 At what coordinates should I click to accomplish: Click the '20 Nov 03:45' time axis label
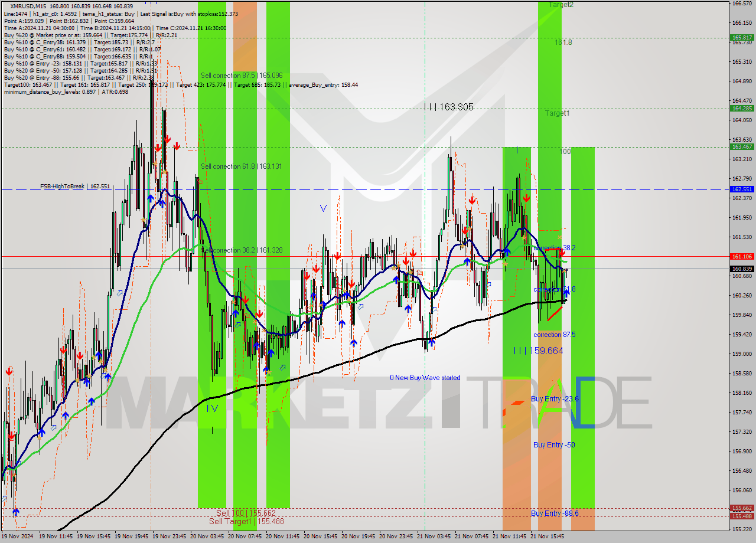[207, 537]
